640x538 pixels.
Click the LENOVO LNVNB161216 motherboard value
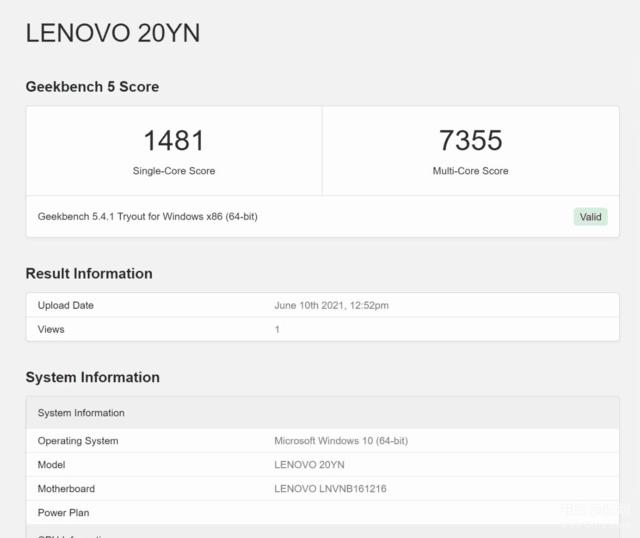(x=330, y=489)
